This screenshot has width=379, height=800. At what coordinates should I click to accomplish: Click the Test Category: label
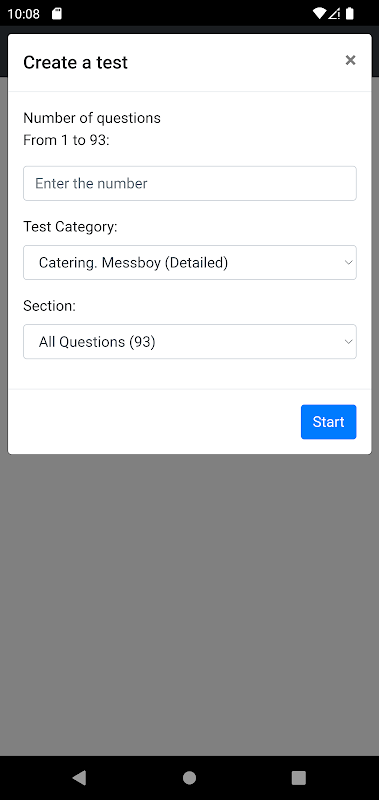pyautogui.click(x=70, y=227)
